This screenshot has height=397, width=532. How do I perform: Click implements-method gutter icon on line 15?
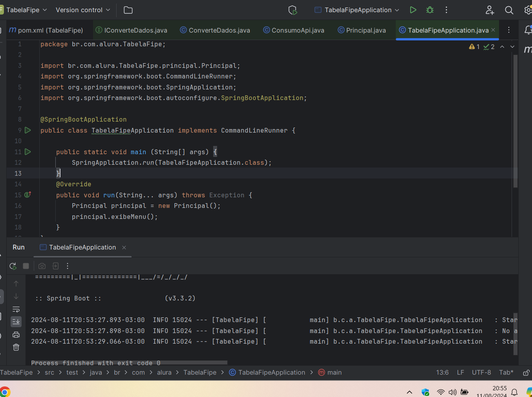27,195
